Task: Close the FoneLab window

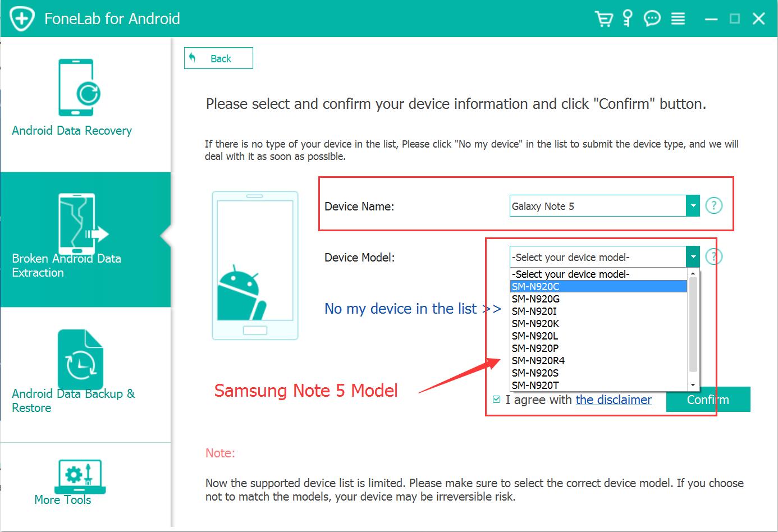Action: (759, 19)
